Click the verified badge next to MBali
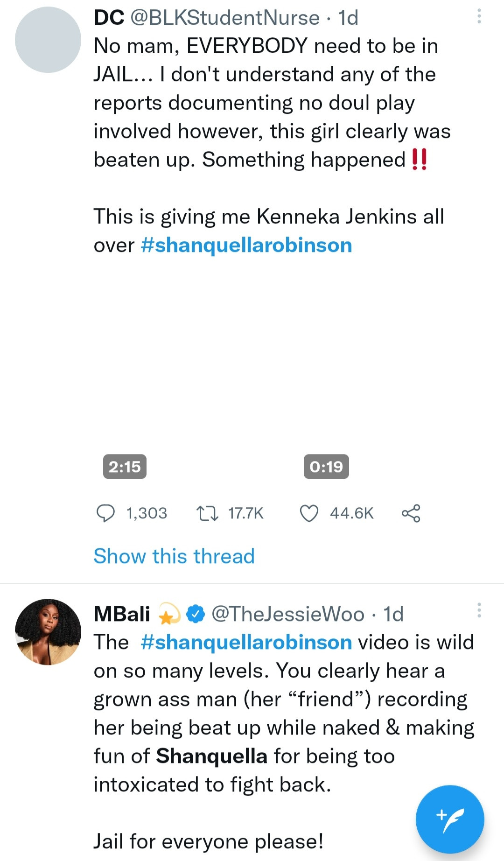 196,614
